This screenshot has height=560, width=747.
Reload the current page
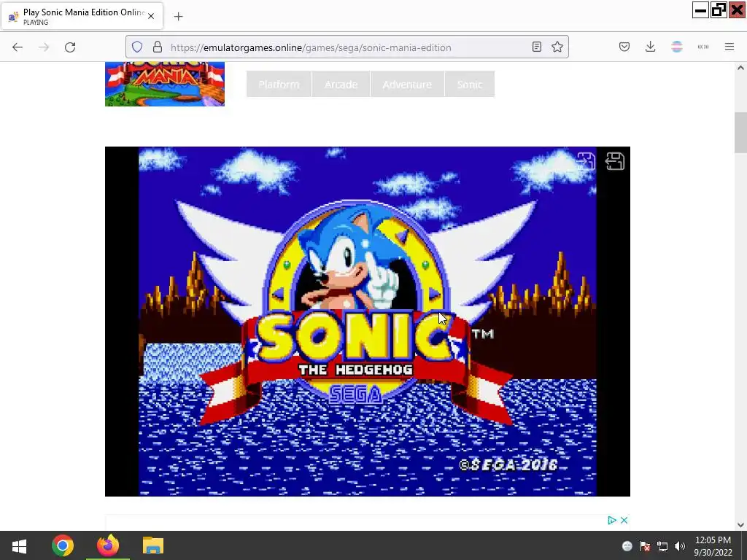pyautogui.click(x=70, y=47)
